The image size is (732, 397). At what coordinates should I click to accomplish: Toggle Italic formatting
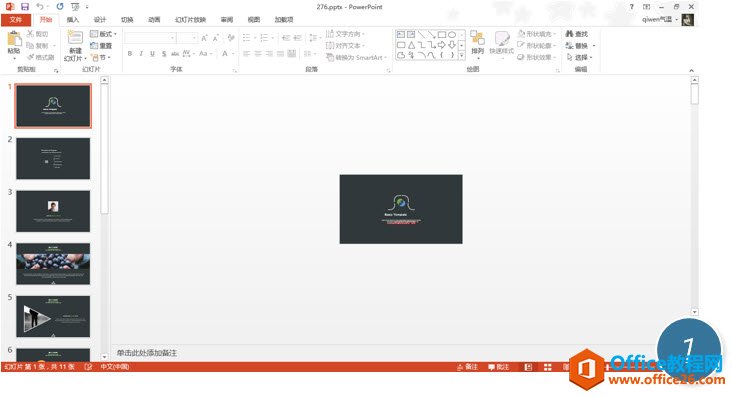pos(141,54)
